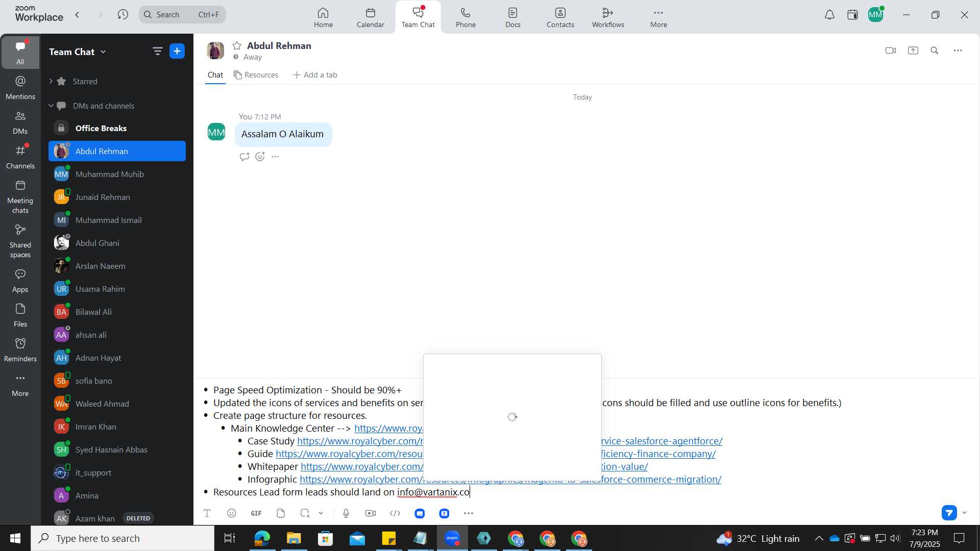Open the calendar panel icon near profile
Viewport: 980px width, 551px height.
pyautogui.click(x=852, y=15)
